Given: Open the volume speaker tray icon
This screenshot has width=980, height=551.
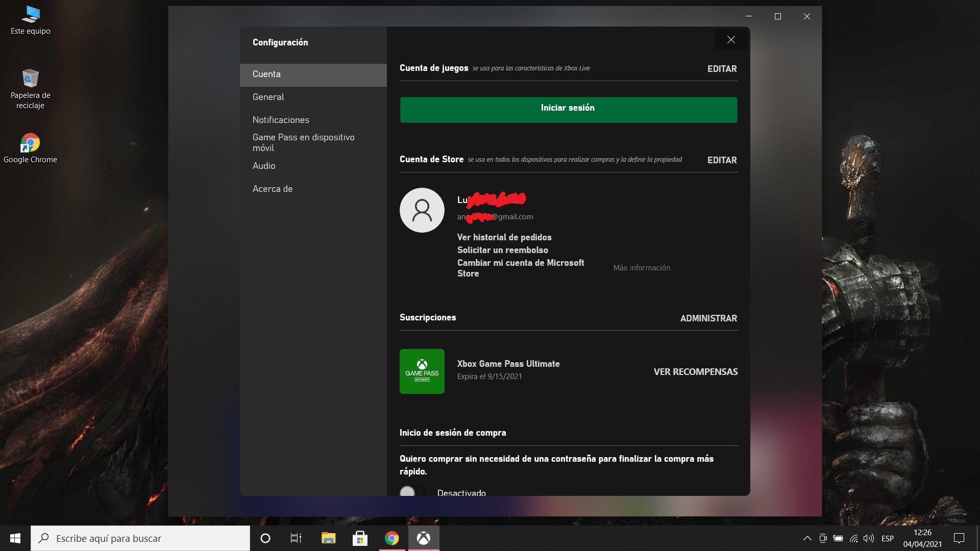Looking at the screenshot, I should click(869, 538).
